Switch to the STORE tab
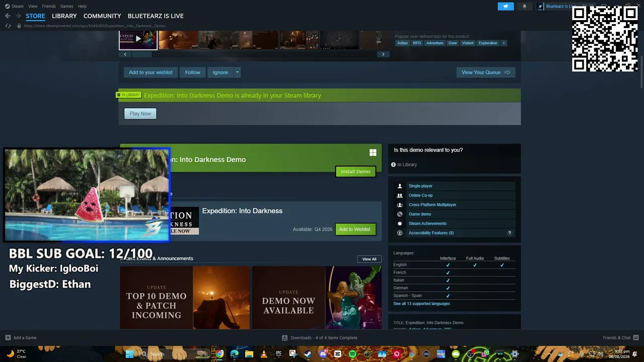The width and height of the screenshot is (644, 362). click(35, 16)
